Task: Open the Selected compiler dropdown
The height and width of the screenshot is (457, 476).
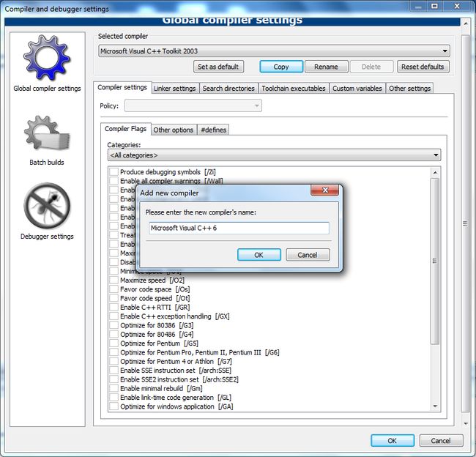Action: [274, 51]
